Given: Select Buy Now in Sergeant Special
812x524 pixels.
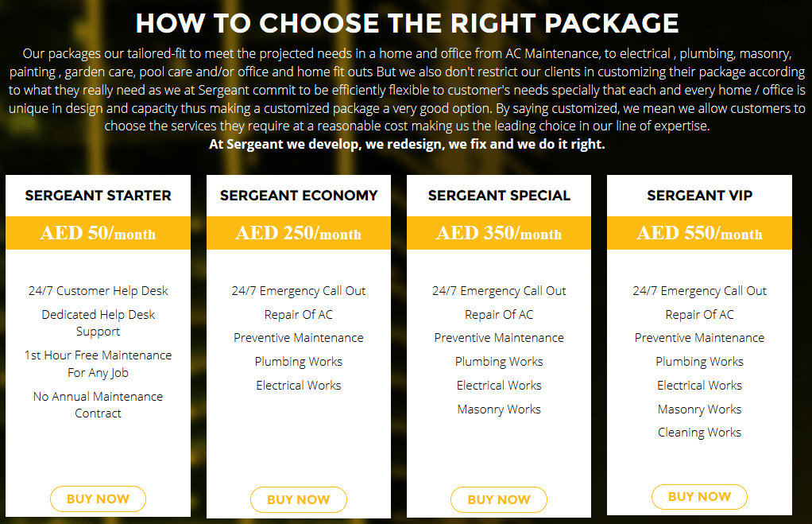Looking at the screenshot, I should (499, 500).
